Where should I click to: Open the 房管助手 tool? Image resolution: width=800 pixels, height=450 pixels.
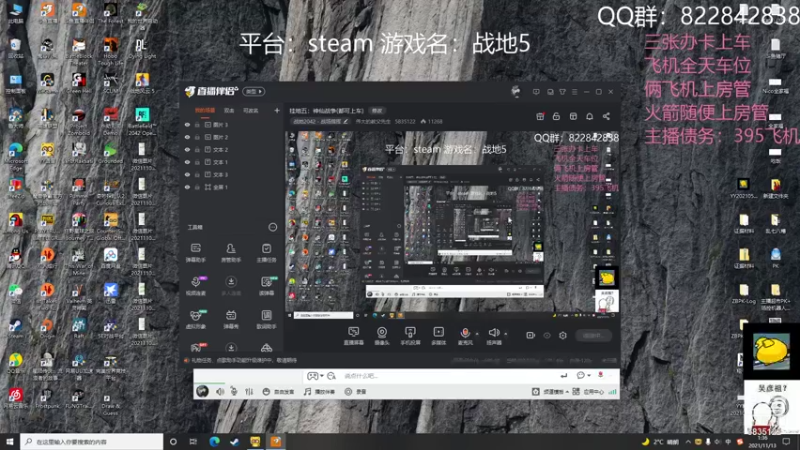(231, 252)
